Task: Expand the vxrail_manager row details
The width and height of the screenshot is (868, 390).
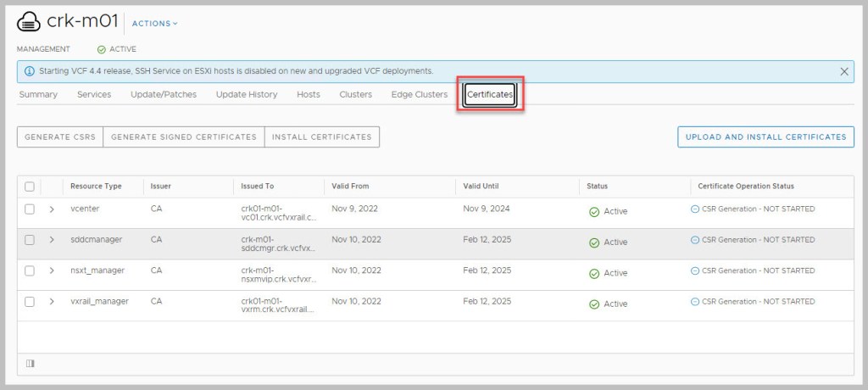Action: click(52, 302)
